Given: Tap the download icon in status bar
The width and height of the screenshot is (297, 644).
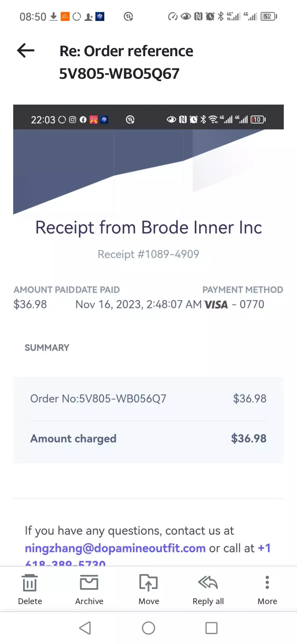Looking at the screenshot, I should coord(53,16).
